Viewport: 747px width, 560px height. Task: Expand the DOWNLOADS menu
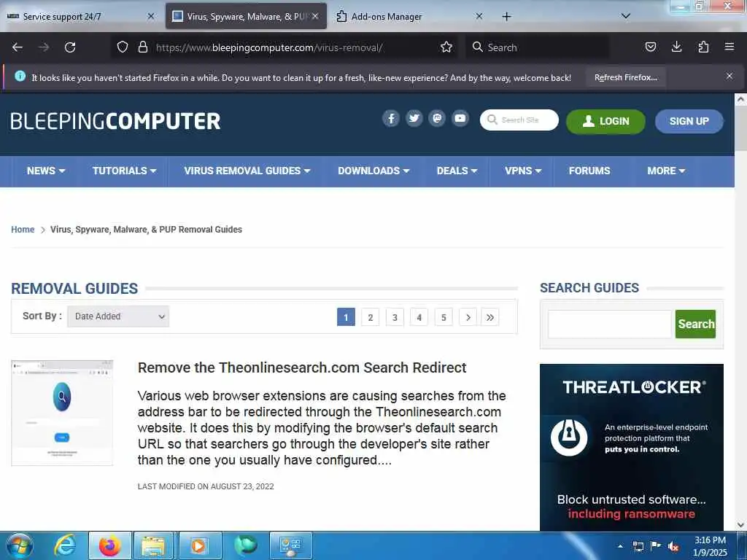[x=373, y=171]
